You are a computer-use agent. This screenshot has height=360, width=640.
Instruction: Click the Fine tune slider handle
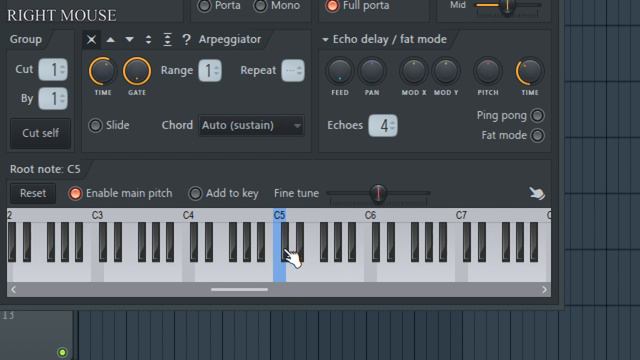point(378,193)
